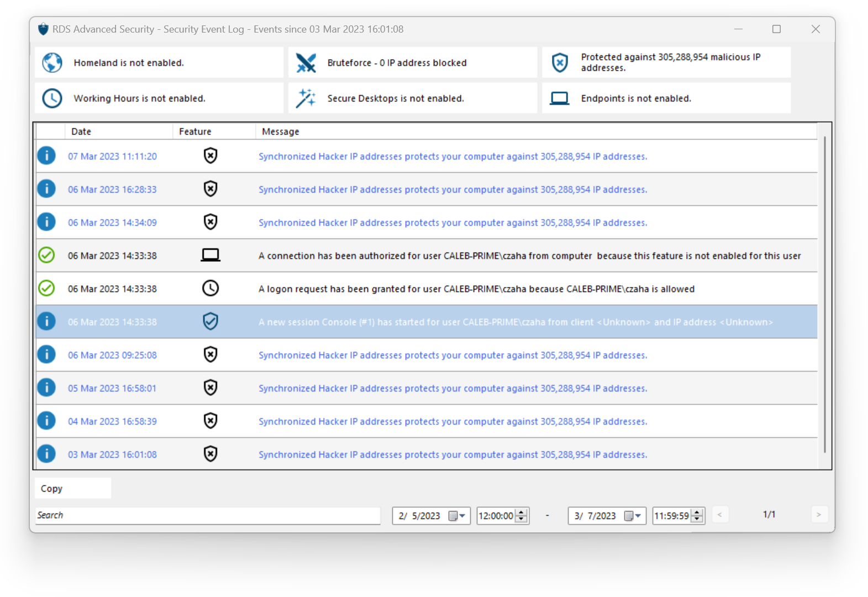Open the end date calendar dropdown for 3/7/2023
Viewport: 868px width, 597px height.
[x=633, y=516]
